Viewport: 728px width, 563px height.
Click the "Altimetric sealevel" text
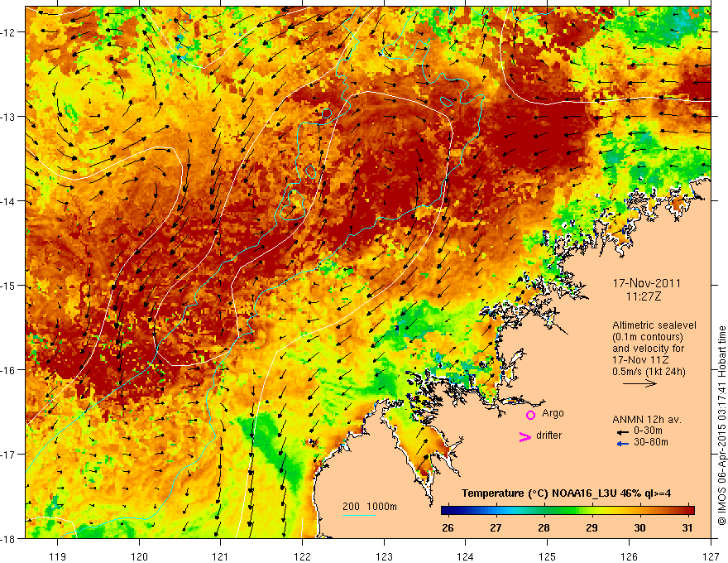pos(654,325)
